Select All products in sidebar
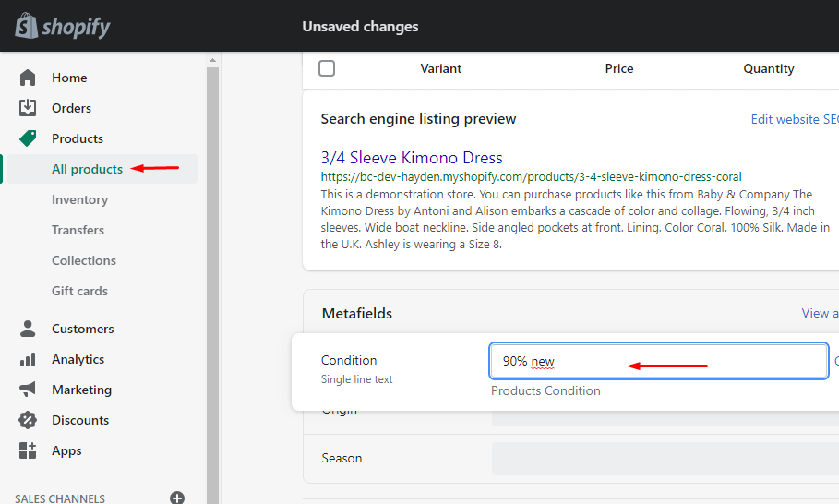This screenshot has height=504, width=839. point(87,169)
